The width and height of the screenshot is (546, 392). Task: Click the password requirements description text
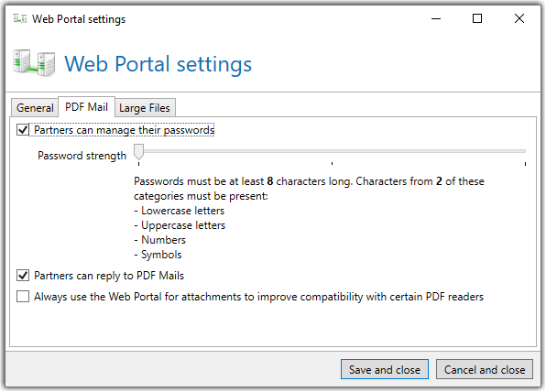pos(309,218)
